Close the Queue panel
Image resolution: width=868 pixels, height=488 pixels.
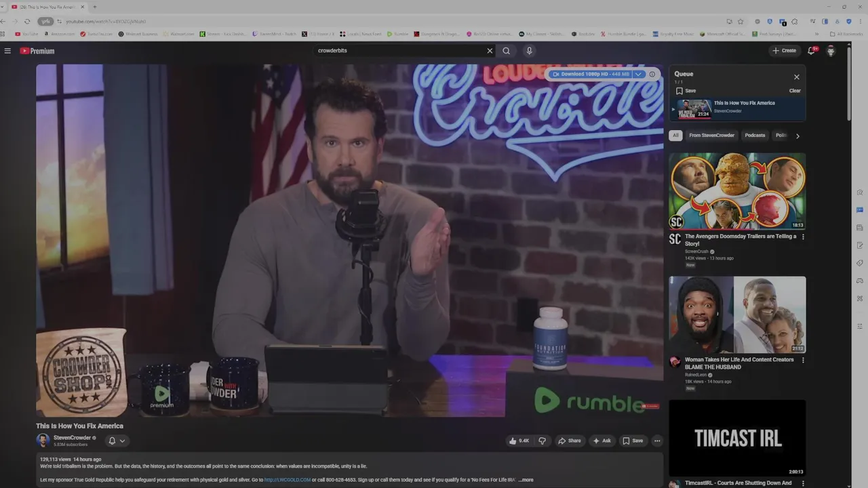pyautogui.click(x=797, y=77)
